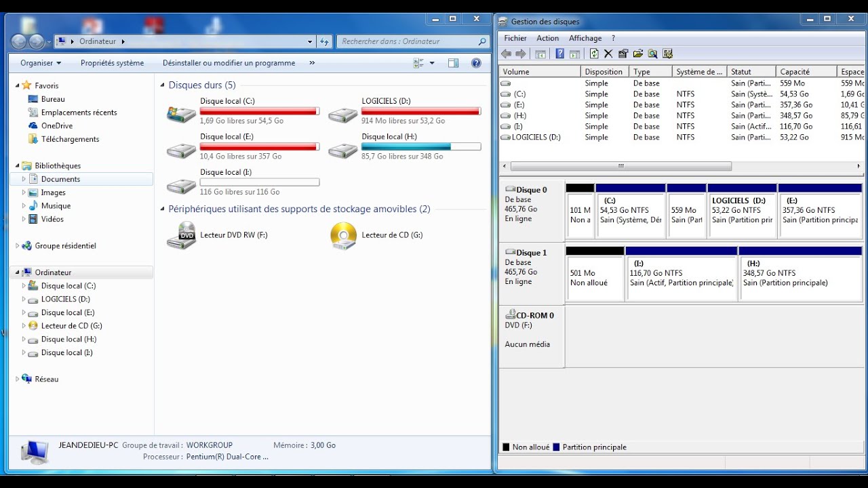
Task: Click the green Refresh icon in Gestion des disques
Action: pos(594,54)
